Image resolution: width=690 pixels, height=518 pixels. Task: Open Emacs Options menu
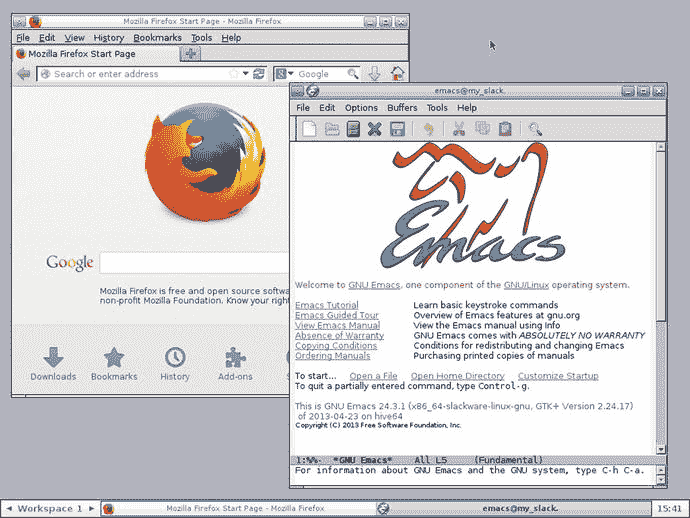(x=361, y=108)
